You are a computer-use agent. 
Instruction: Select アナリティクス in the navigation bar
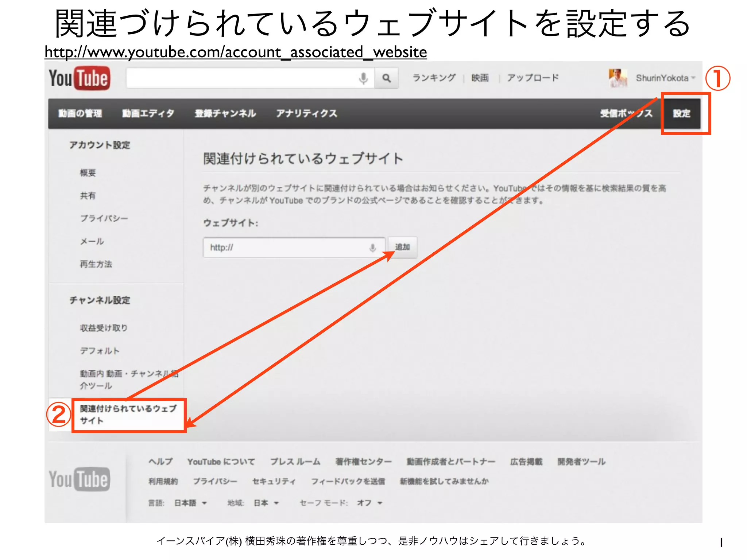[x=306, y=113]
